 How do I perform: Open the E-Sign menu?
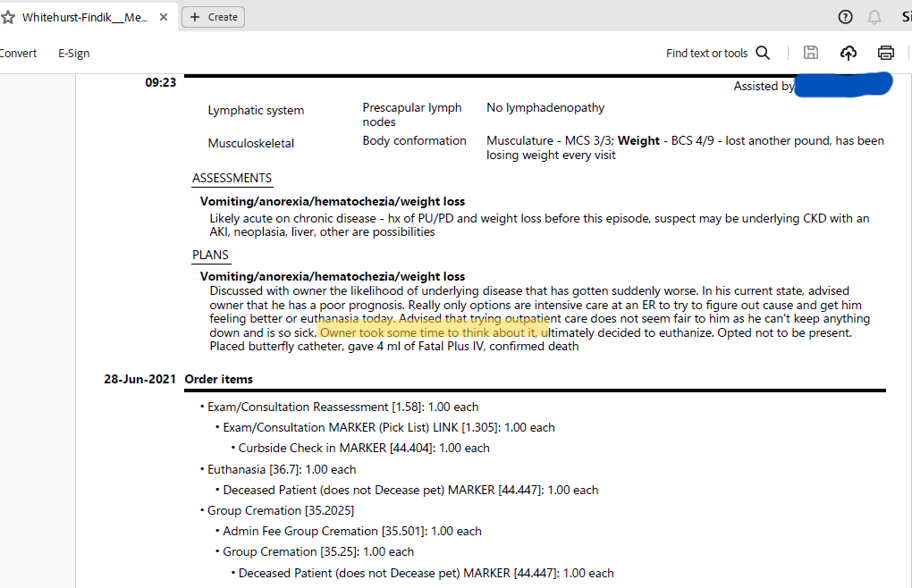coord(74,53)
